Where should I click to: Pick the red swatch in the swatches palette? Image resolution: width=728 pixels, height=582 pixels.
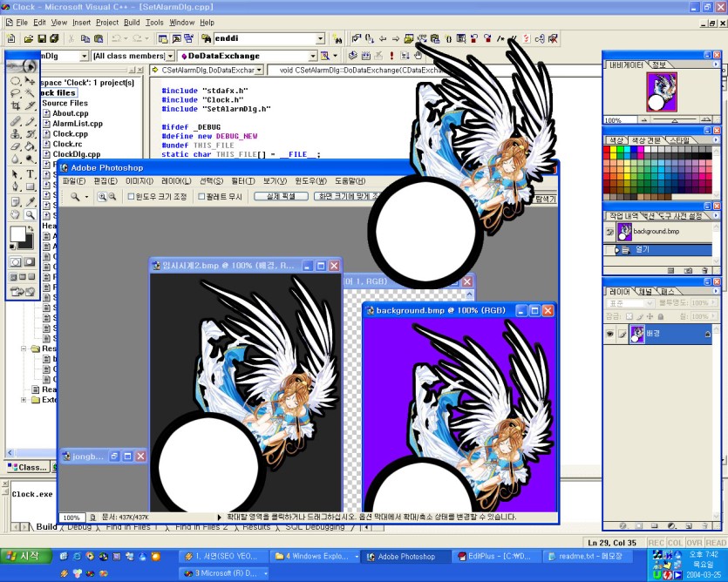pos(606,150)
